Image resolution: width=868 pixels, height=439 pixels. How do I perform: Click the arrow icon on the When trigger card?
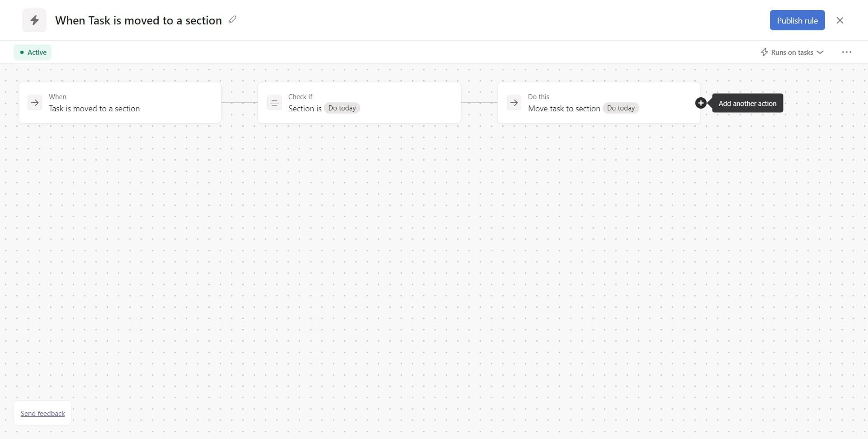click(x=35, y=103)
